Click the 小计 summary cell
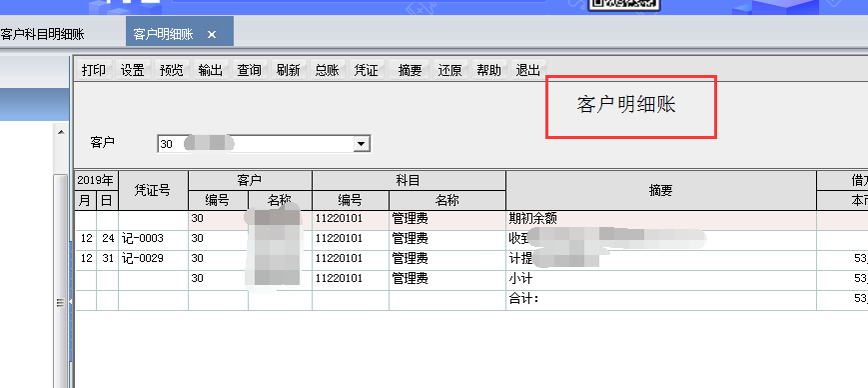The image size is (868, 388). pyautogui.click(x=661, y=279)
